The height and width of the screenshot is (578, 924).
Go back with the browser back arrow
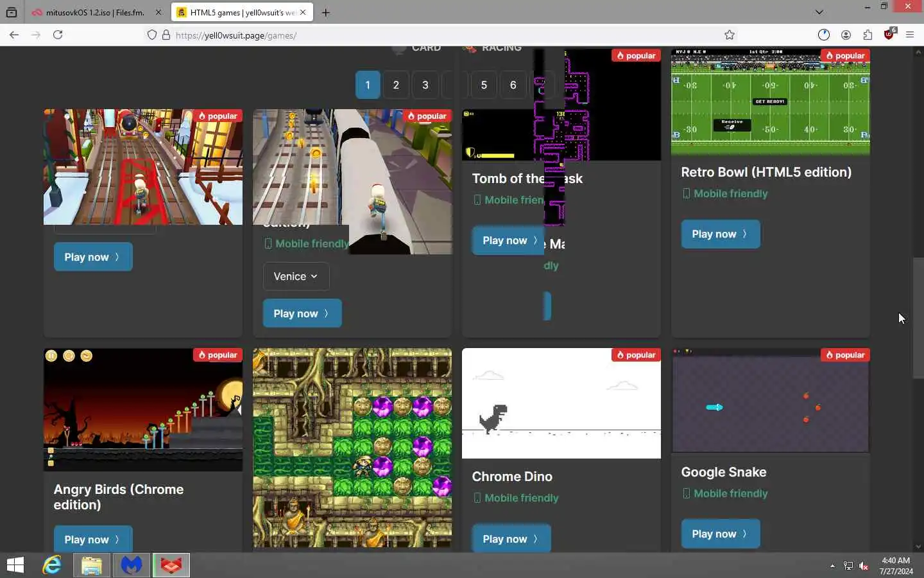14,35
